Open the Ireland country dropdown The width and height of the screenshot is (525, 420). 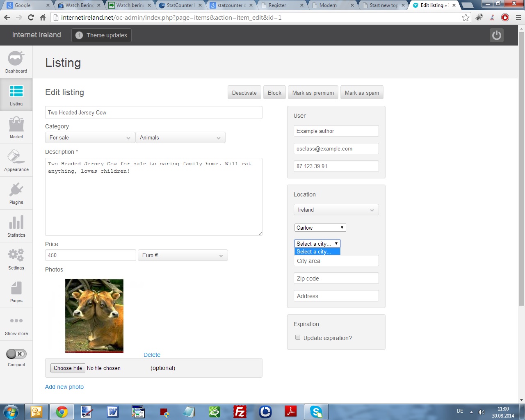pyautogui.click(x=336, y=210)
